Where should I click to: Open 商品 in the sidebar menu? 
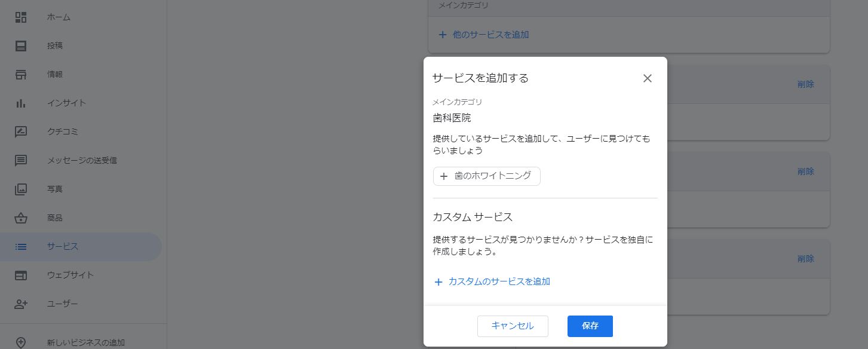pyautogui.click(x=55, y=218)
